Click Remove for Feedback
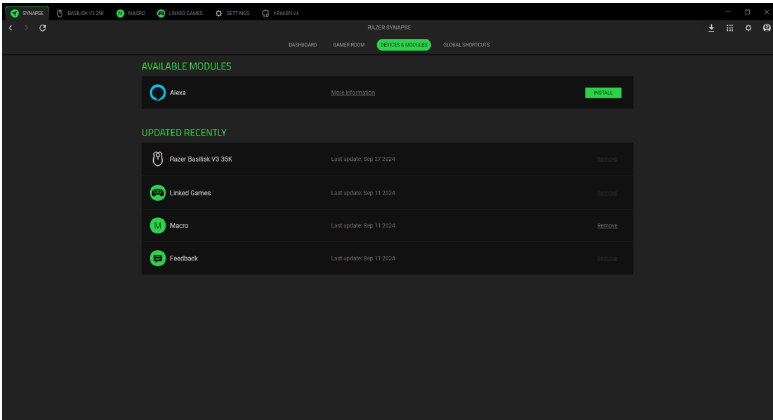The width and height of the screenshot is (773, 420). [x=607, y=258]
